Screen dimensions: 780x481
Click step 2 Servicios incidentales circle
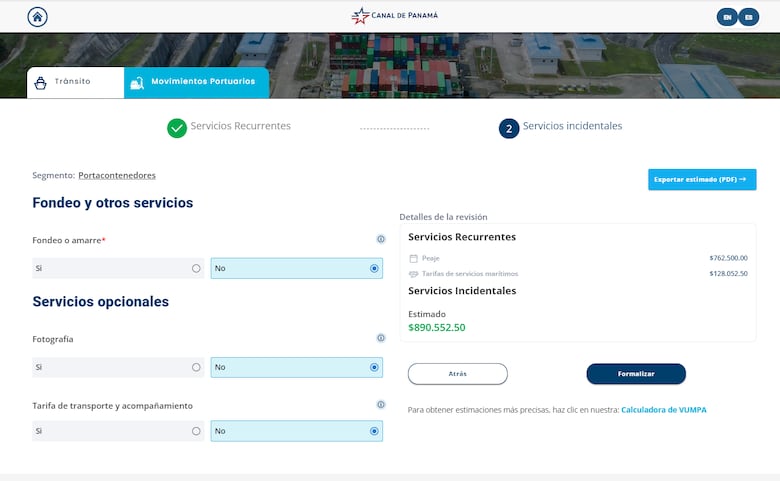point(509,128)
